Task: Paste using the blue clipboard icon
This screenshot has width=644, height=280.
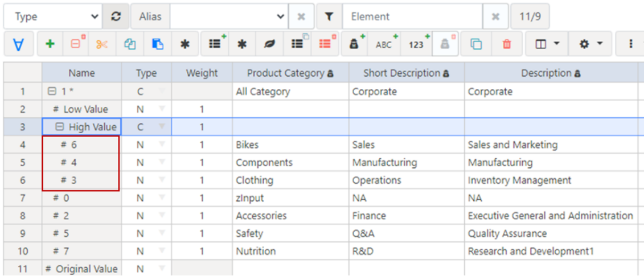Action: pos(158,44)
